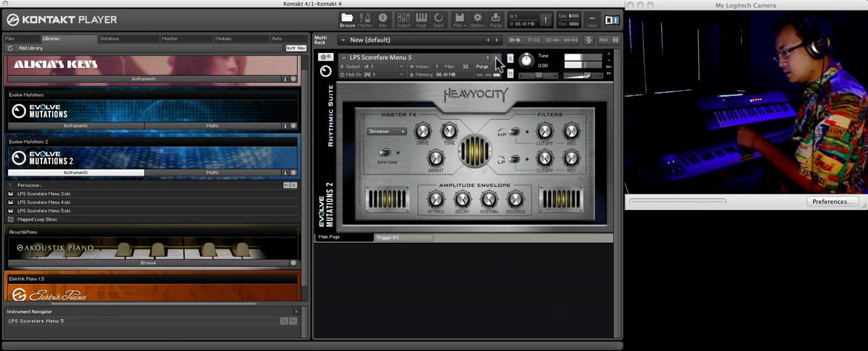The height and width of the screenshot is (351, 868).
Task: Open info for Evolve Mutations library
Action: 285,125
